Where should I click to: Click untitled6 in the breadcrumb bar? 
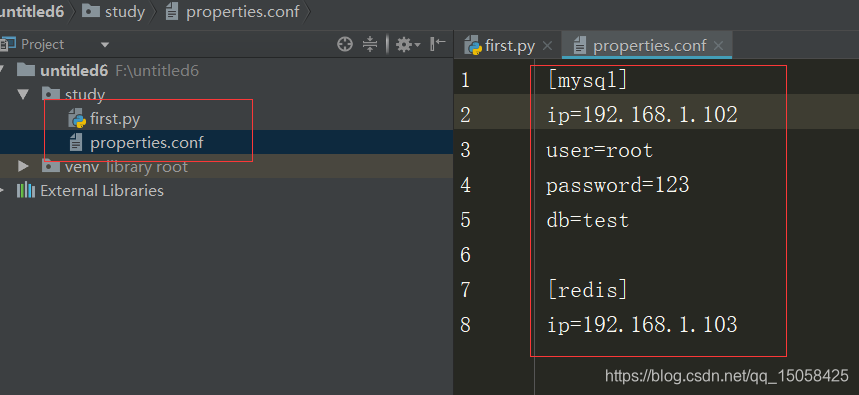click(32, 12)
